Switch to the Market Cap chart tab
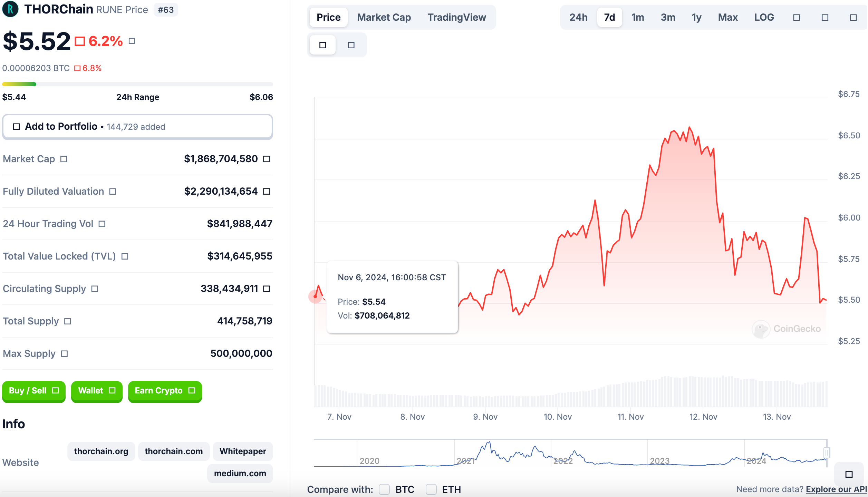This screenshot has width=868, height=497. [x=384, y=18]
